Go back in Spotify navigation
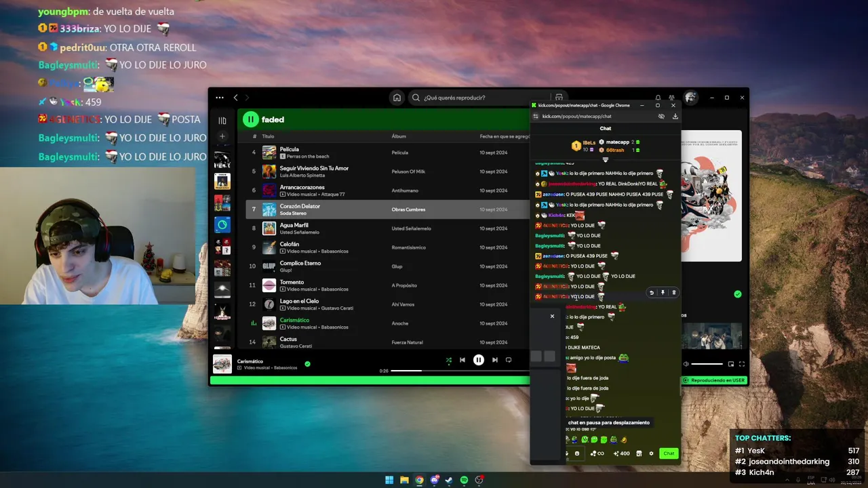Screen dimensions: 868x488 point(235,98)
